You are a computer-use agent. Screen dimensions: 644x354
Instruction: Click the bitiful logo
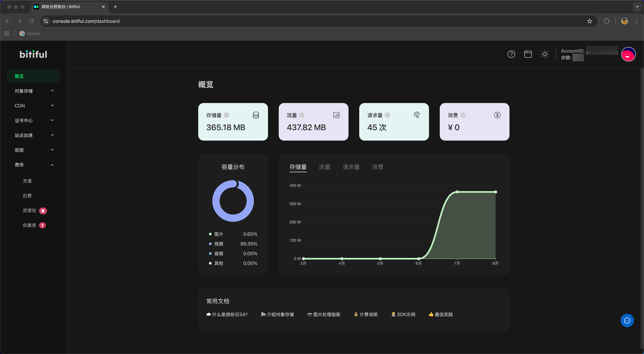(x=33, y=54)
